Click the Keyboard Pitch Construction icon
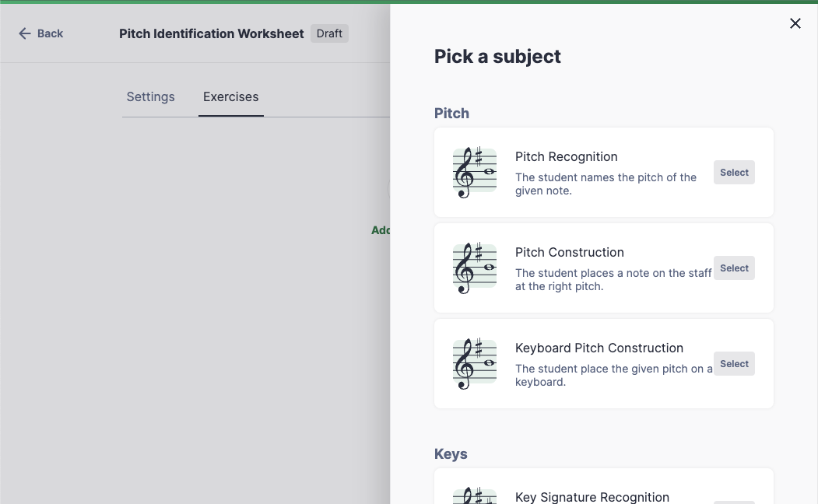The image size is (818, 504). coord(474,364)
